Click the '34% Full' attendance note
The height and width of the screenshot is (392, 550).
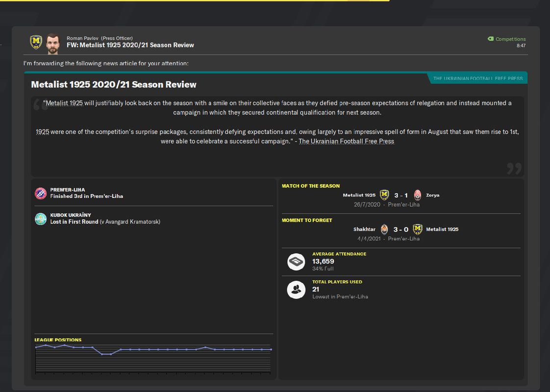click(323, 269)
